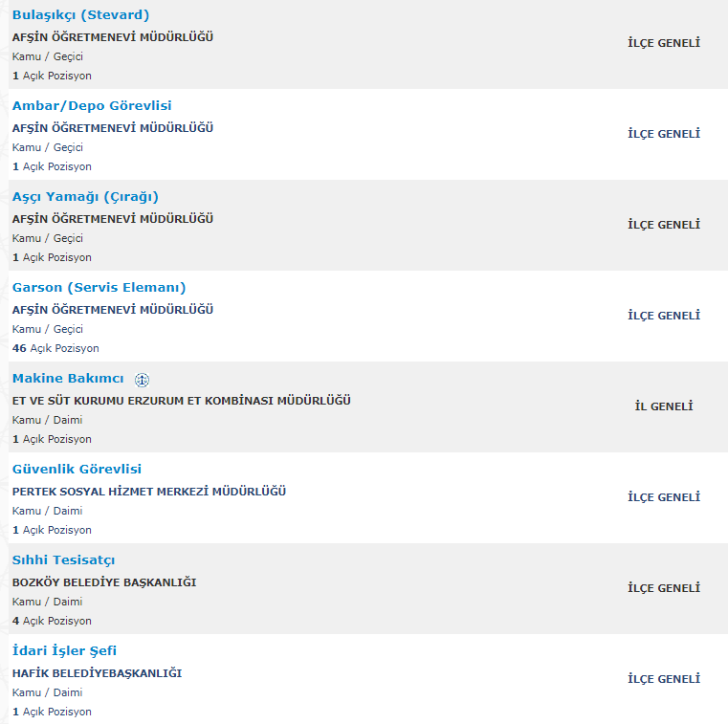Click İLÇE GENELİ in the Sıhhi Tesisatçı row
This screenshot has height=724, width=728.
pyautogui.click(x=664, y=588)
